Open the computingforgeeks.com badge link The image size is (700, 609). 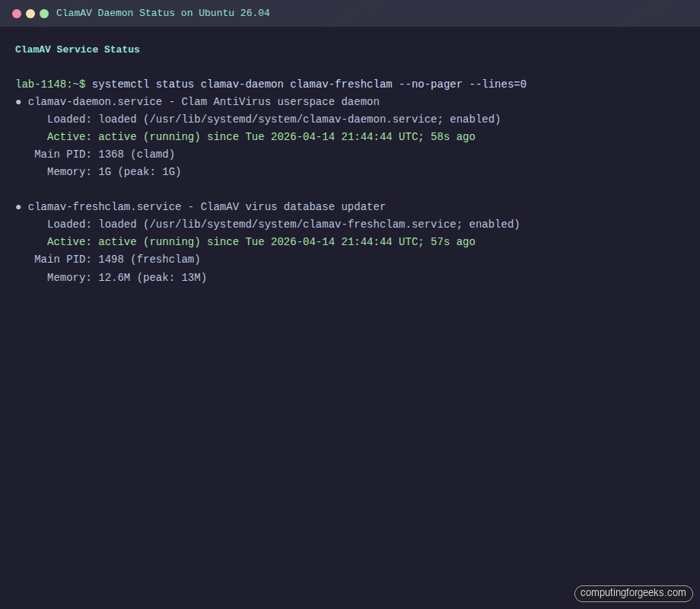632,593
